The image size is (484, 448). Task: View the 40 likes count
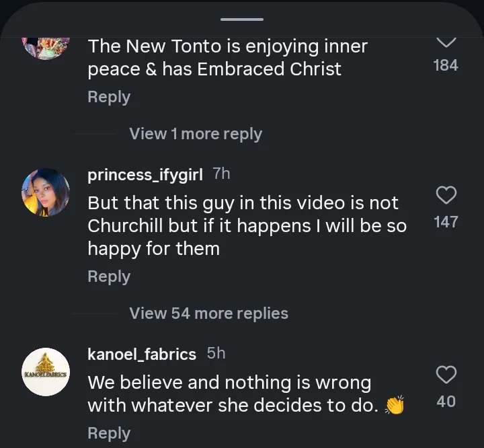(x=446, y=402)
